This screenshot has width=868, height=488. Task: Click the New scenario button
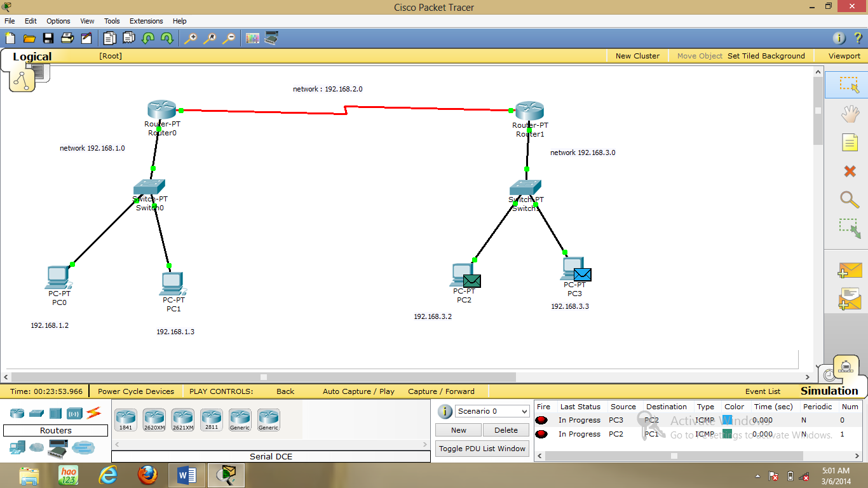pyautogui.click(x=459, y=430)
